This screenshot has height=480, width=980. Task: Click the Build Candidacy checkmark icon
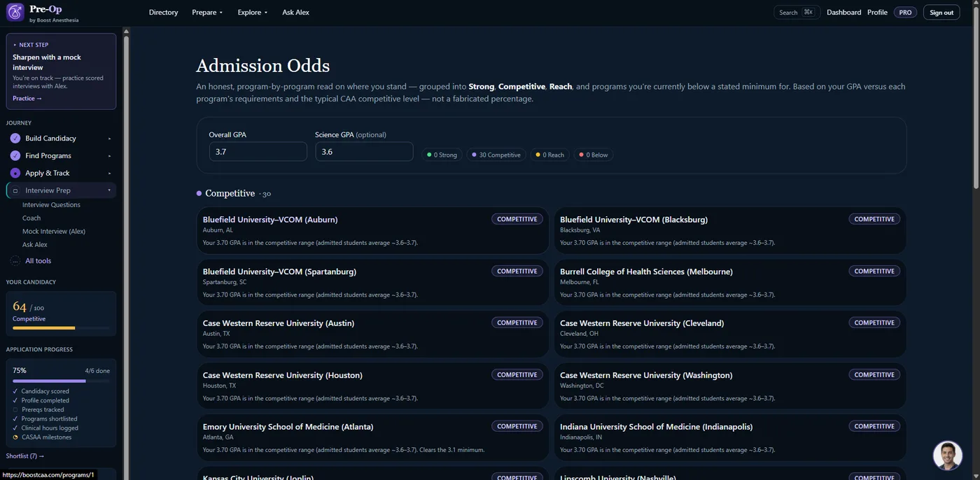pyautogui.click(x=15, y=139)
